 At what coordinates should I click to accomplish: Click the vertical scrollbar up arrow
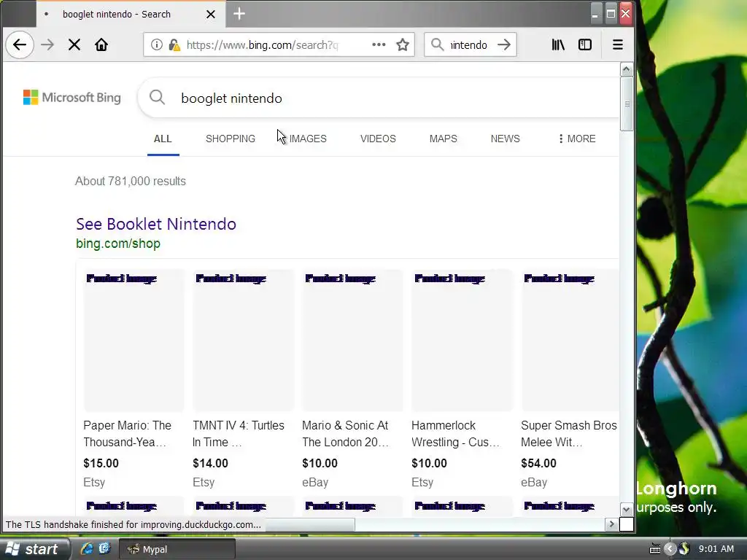coord(627,69)
